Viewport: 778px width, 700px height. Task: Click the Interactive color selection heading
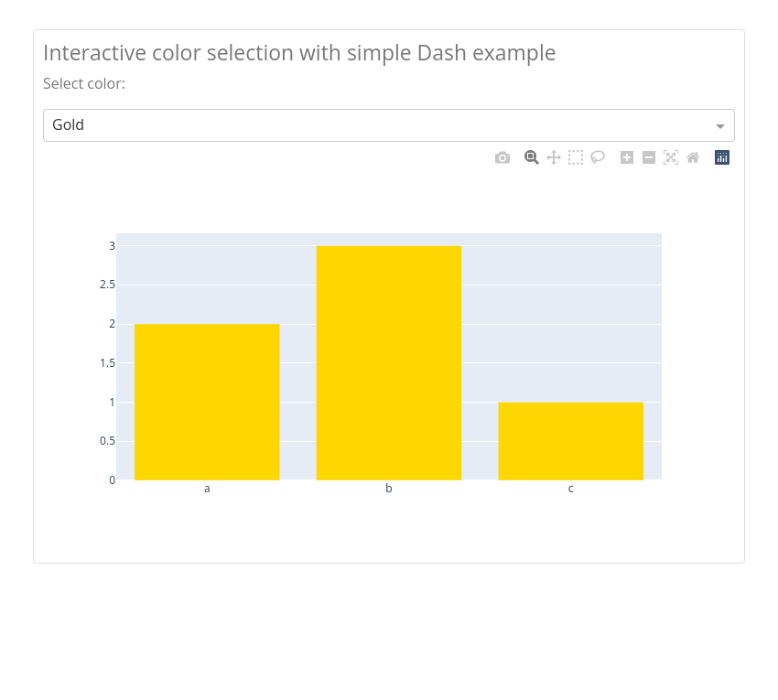299,53
